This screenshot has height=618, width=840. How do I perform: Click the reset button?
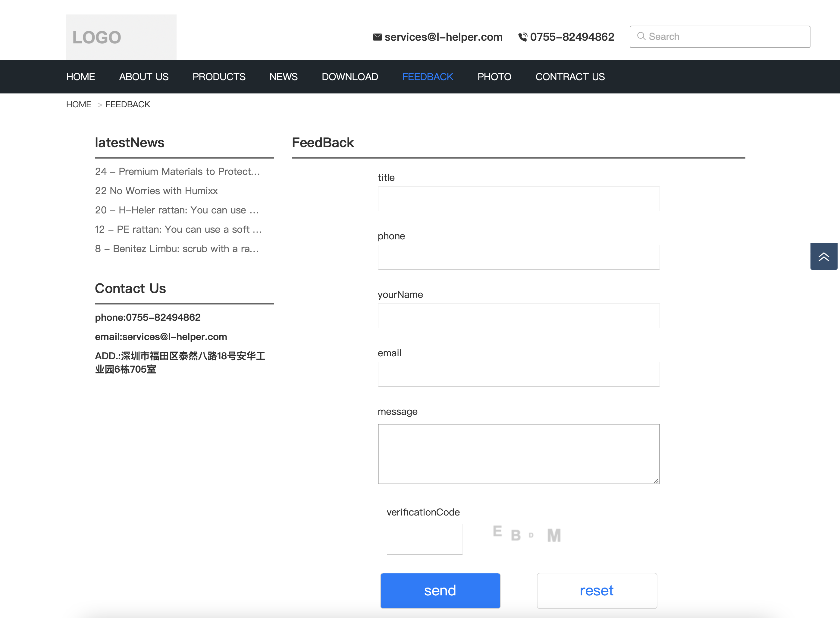point(597,591)
